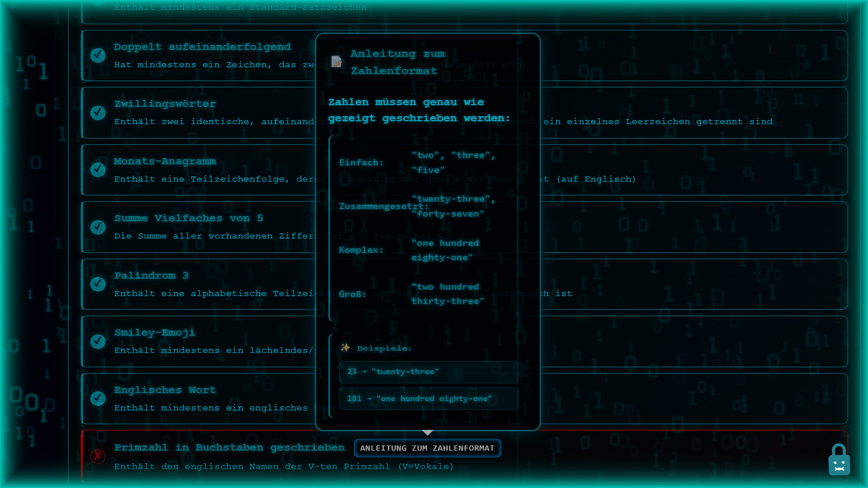Click the Doppelt aufeinanderfolgend checkmark icon
Image resolution: width=868 pixels, height=488 pixels.
[98, 55]
